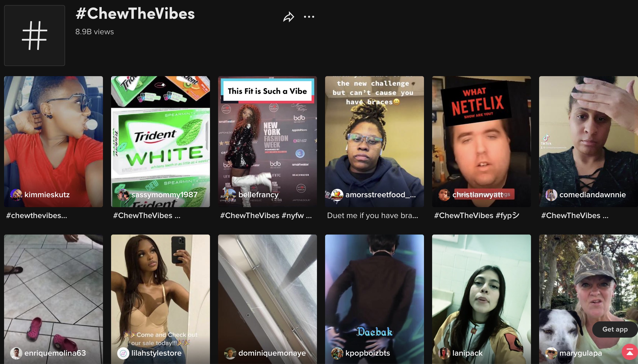The width and height of the screenshot is (638, 364).
Task: Click sassymommy1987 profile avatar
Action: [123, 195]
